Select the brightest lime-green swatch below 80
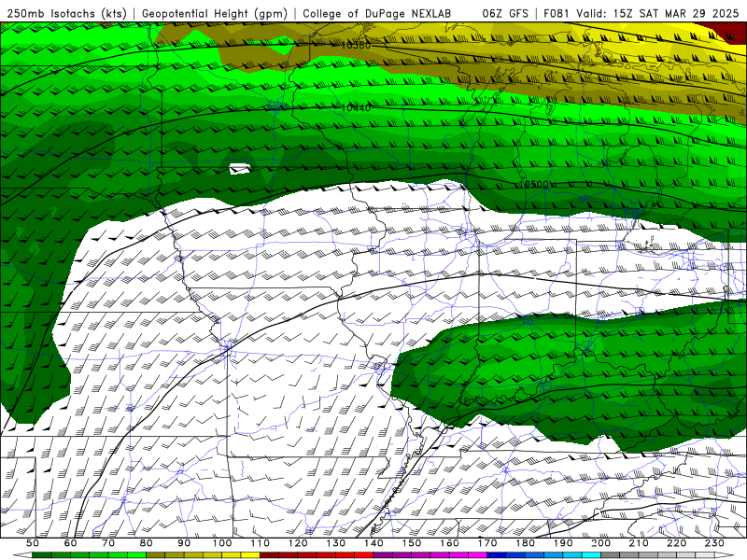This screenshot has width=747, height=560. [x=136, y=555]
